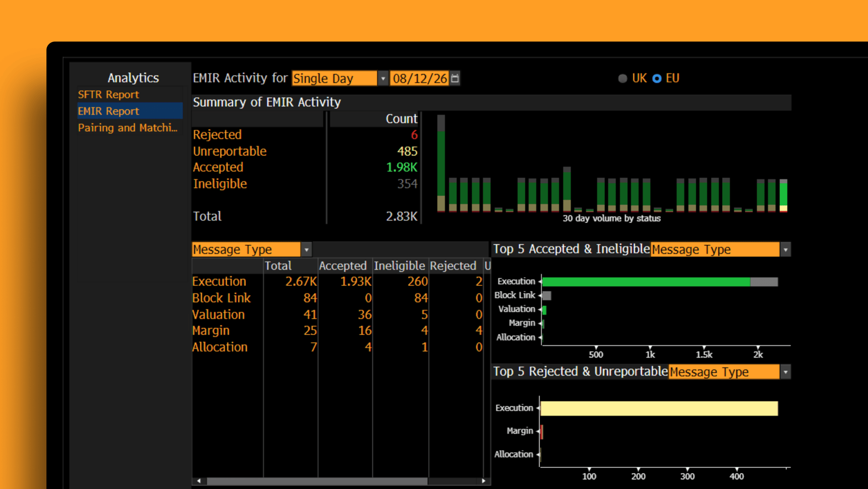Click the left scroll arrow under table
The image size is (868, 489).
[199, 481]
